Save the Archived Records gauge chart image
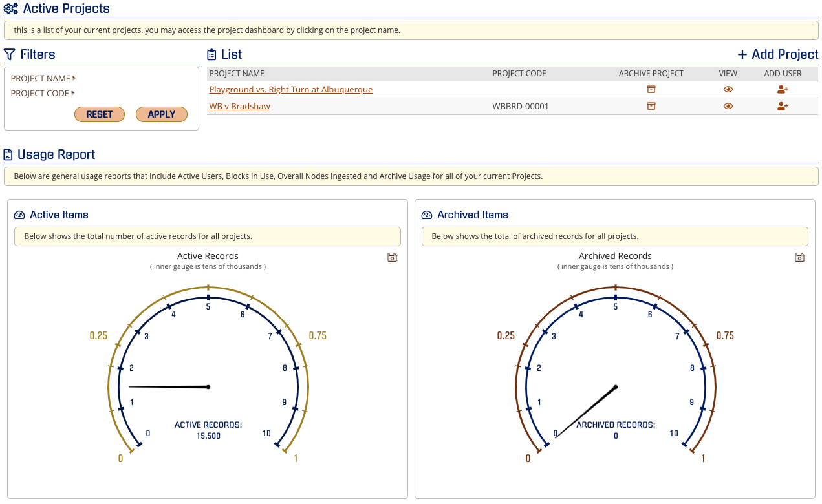This screenshot has width=822, height=504. pyautogui.click(x=799, y=257)
